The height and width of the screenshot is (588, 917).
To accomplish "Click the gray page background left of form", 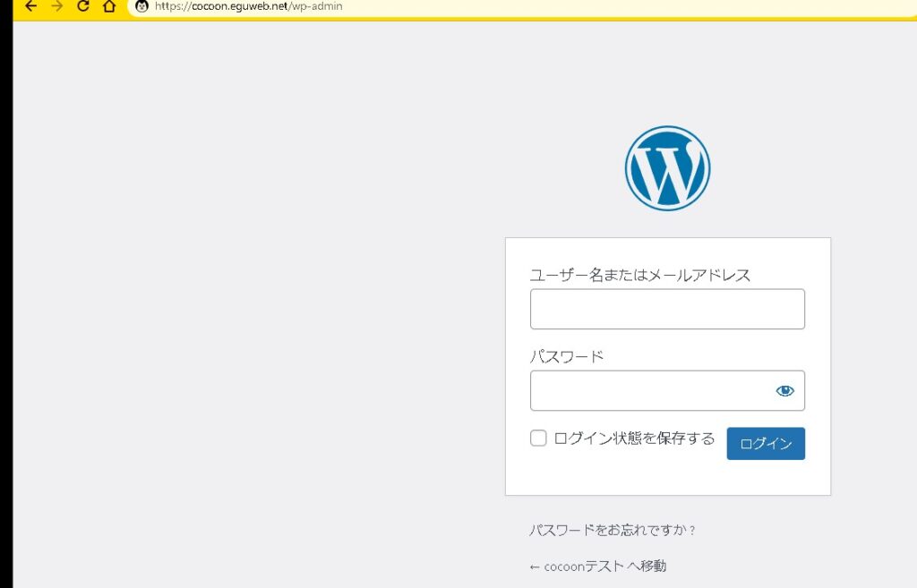I will (x=269, y=313).
